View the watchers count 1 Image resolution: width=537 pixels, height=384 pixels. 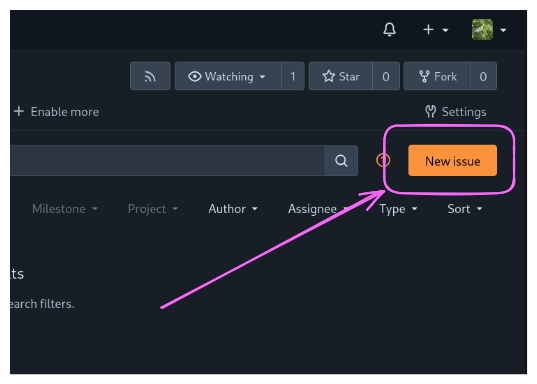pyautogui.click(x=293, y=76)
